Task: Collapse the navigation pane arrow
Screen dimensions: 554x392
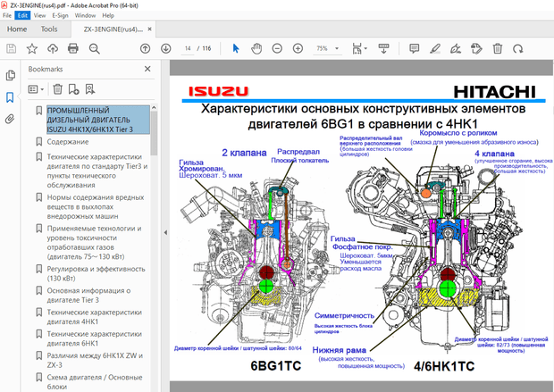Action: [x=165, y=232]
